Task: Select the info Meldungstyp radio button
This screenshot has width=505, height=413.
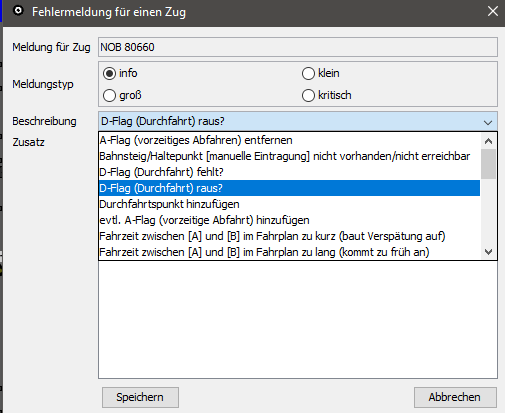Action: coord(109,73)
